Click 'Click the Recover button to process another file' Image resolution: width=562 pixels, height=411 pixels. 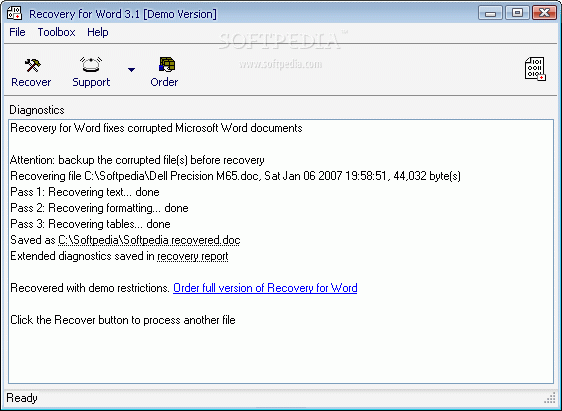coord(123,320)
